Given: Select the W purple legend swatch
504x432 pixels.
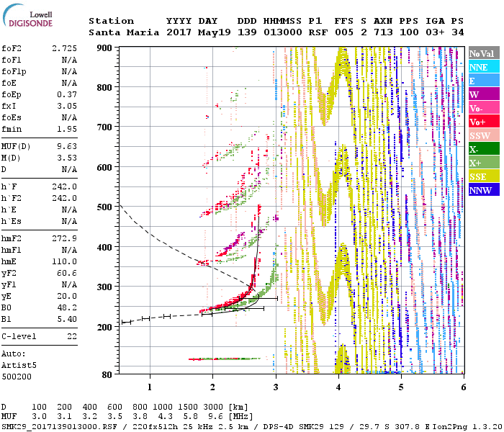Looking at the screenshot, I should pos(484,94).
